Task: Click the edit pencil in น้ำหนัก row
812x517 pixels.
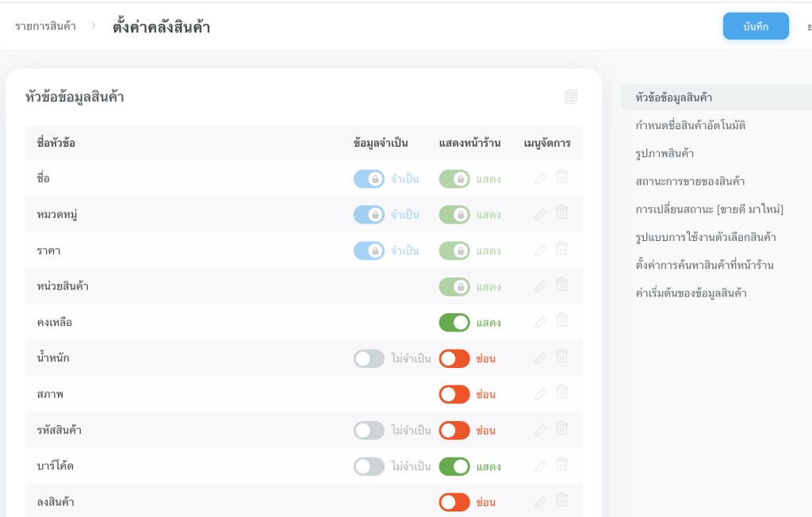Action: click(541, 358)
